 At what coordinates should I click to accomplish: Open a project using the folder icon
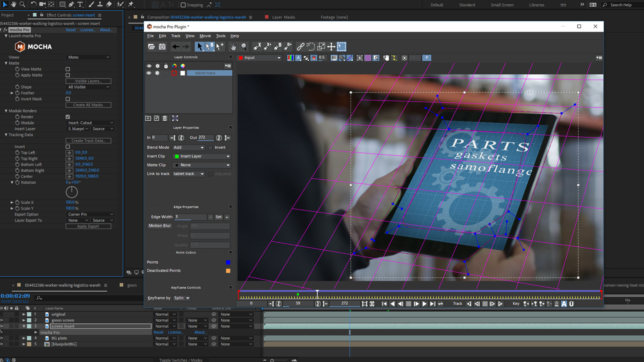pos(152,47)
